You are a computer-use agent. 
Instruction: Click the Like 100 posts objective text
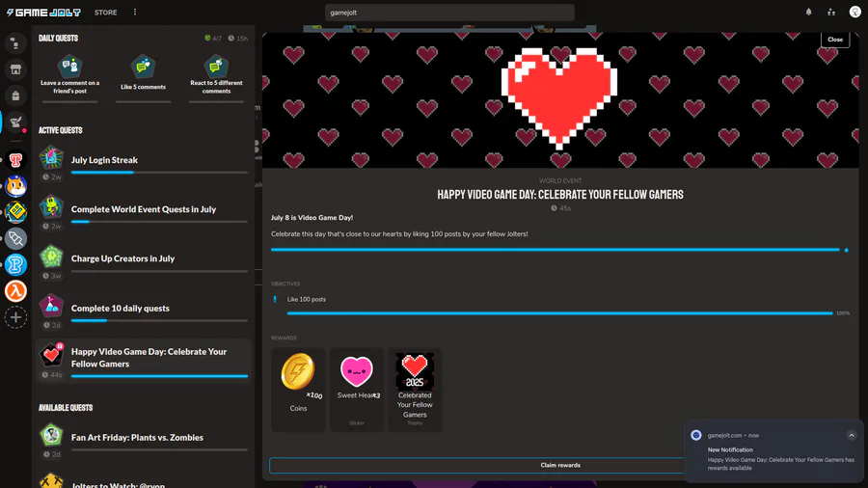306,299
